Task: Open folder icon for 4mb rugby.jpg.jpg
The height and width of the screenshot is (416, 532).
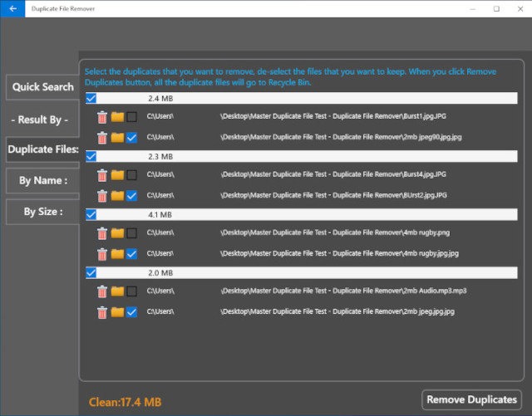Action: pos(117,253)
